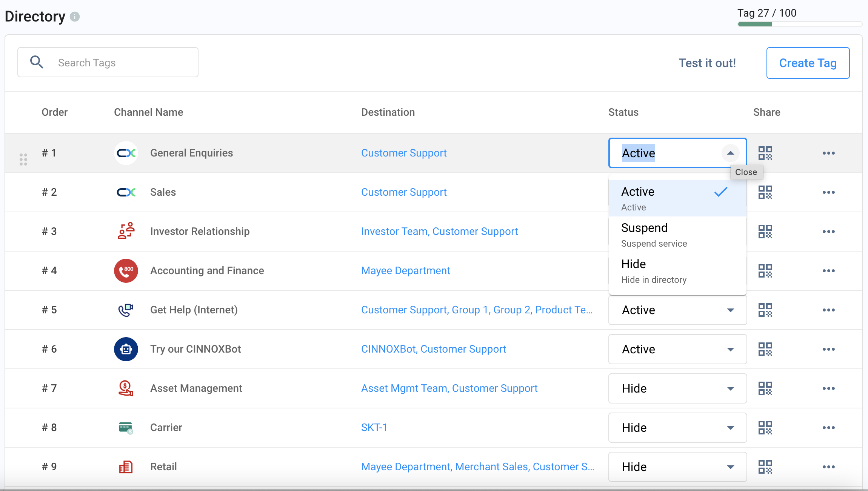Open Retail's Mayee Department destination link

(x=478, y=467)
